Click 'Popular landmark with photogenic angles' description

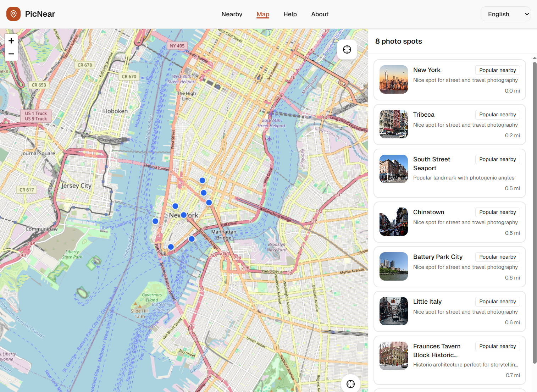(x=464, y=178)
